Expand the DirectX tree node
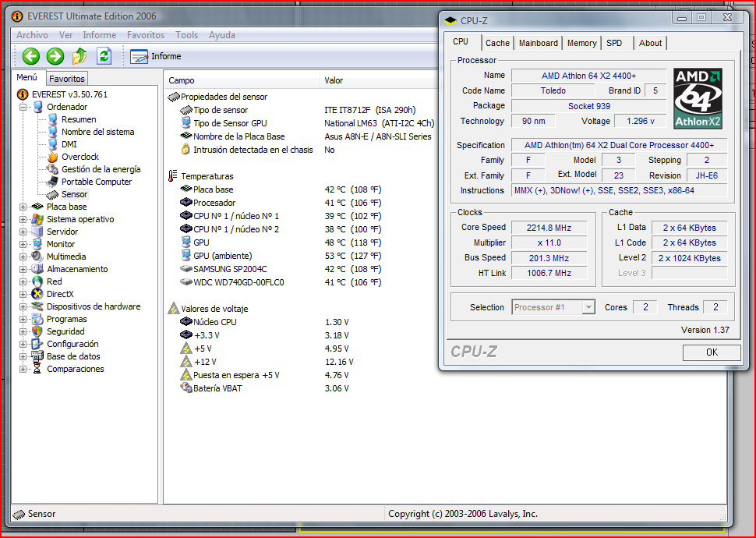The image size is (756, 538). [23, 294]
